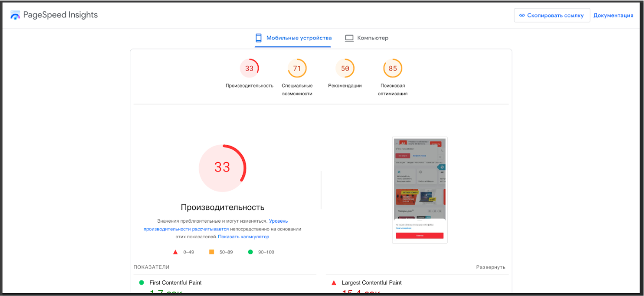
Task: Jump to Специальные возможности score gauge 71
Action: click(x=297, y=68)
